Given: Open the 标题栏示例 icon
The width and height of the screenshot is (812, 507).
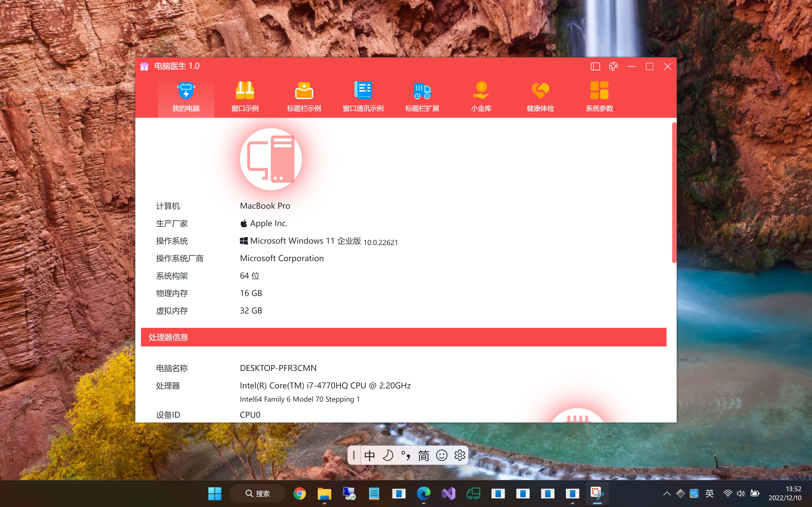Looking at the screenshot, I should click(x=304, y=90).
